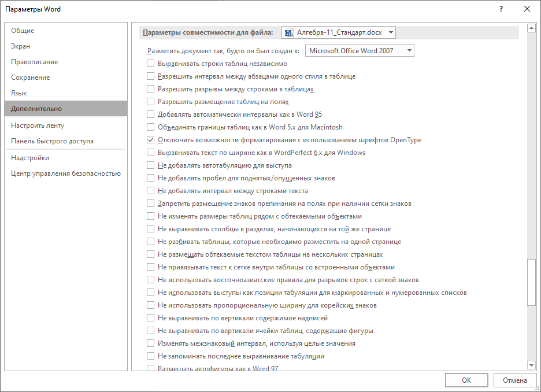Select the Экран category
The height and width of the screenshot is (392, 541).
[66, 46]
